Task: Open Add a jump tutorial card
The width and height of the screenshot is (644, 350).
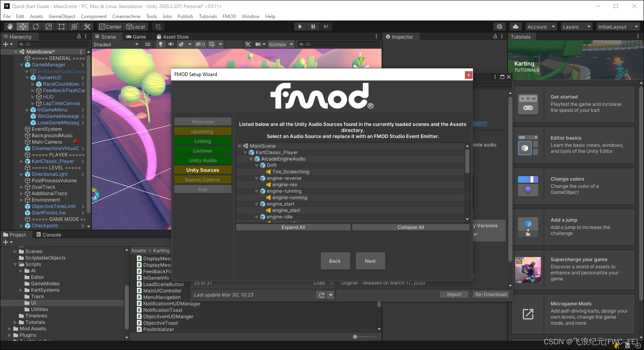Action: point(573,227)
